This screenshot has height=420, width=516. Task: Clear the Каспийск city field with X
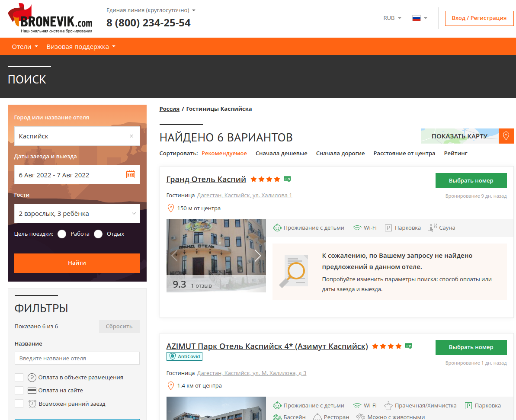pyautogui.click(x=131, y=136)
